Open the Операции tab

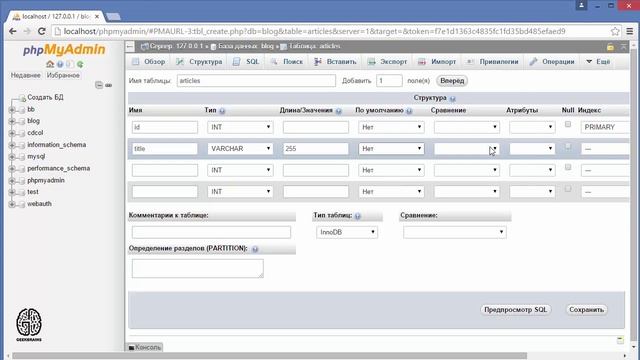[x=552, y=62]
